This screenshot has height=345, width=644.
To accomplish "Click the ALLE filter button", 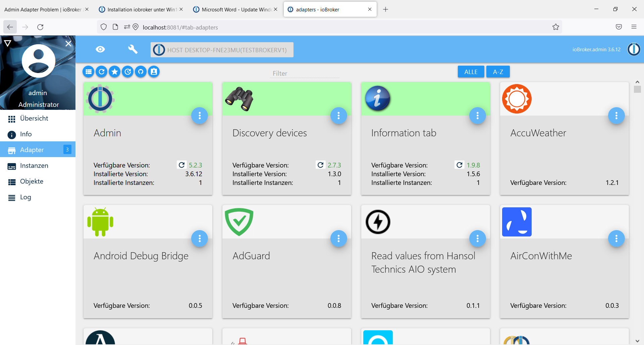I will point(471,72).
